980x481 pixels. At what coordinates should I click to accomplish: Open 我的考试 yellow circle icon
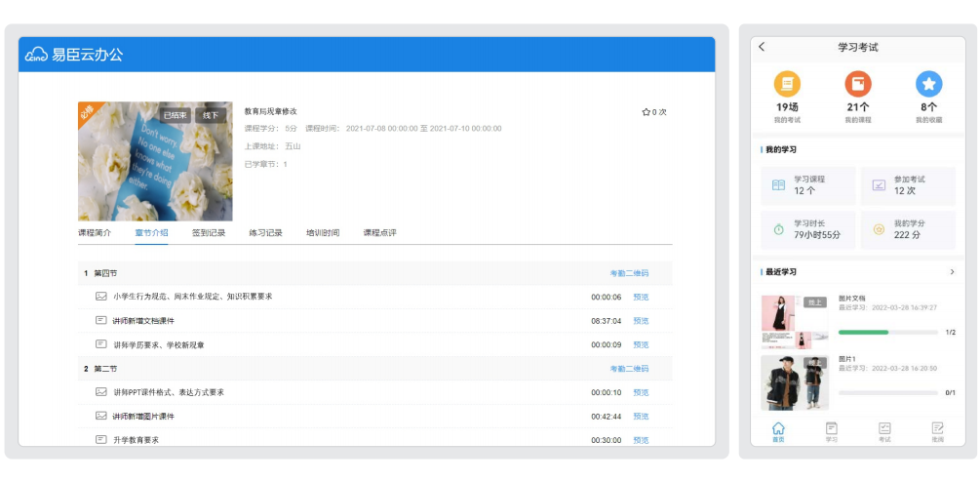788,84
